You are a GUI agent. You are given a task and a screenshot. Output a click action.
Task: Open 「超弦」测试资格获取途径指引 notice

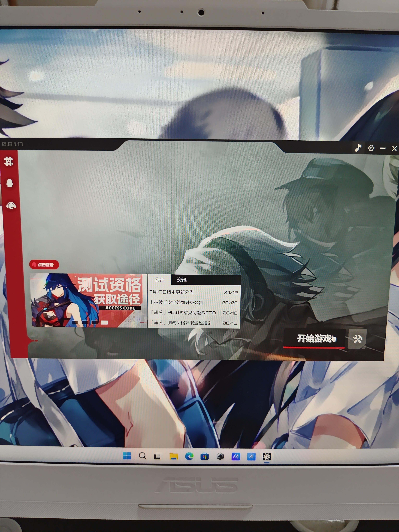point(181,323)
